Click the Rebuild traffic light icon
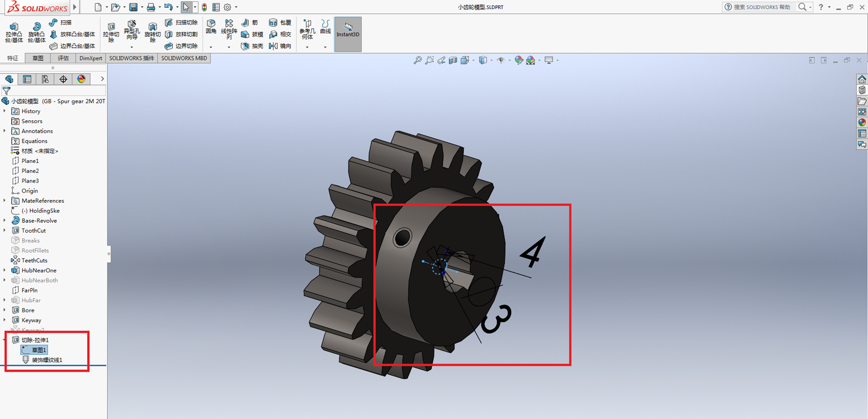This screenshot has width=868, height=419. [204, 7]
